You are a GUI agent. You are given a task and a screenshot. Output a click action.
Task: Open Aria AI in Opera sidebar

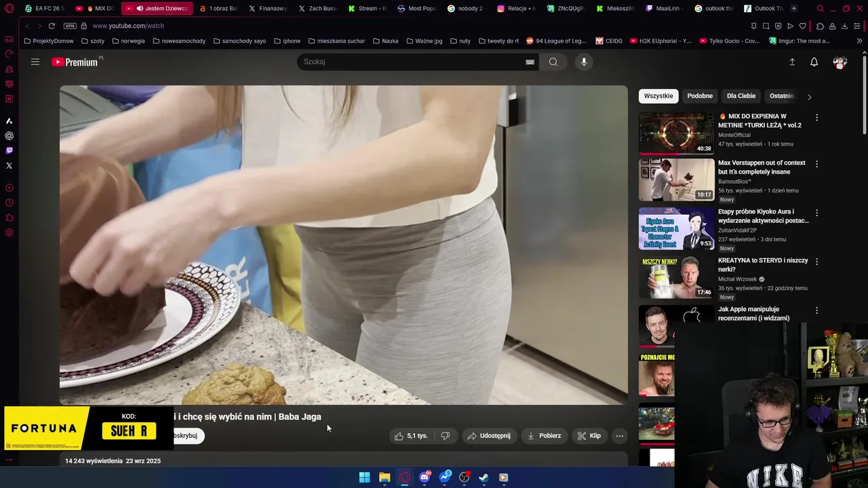(9, 121)
